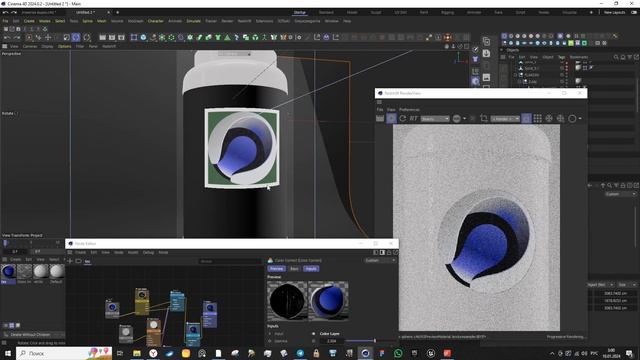
Task: Click the crosshair target icon in RenderView
Action: pyautogui.click(x=549, y=118)
